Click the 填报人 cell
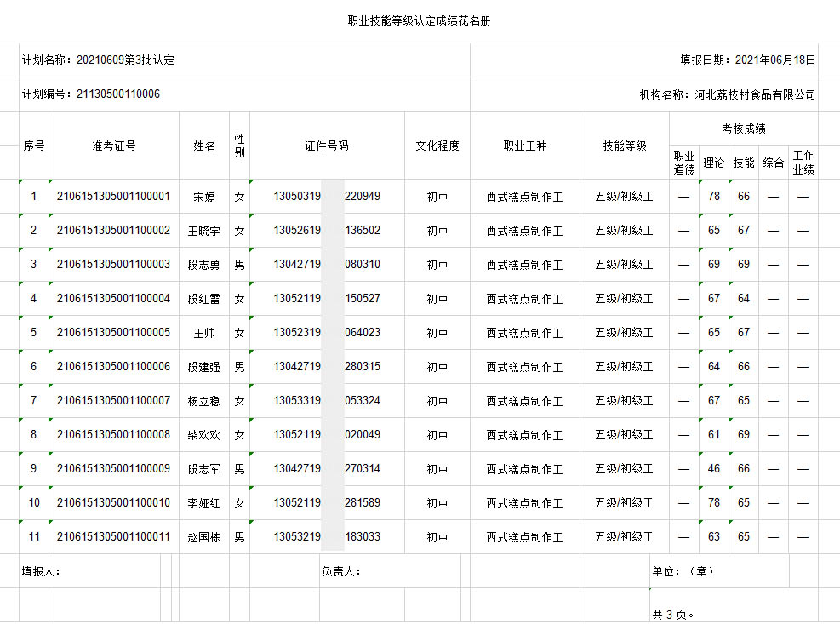 pyautogui.click(x=41, y=571)
